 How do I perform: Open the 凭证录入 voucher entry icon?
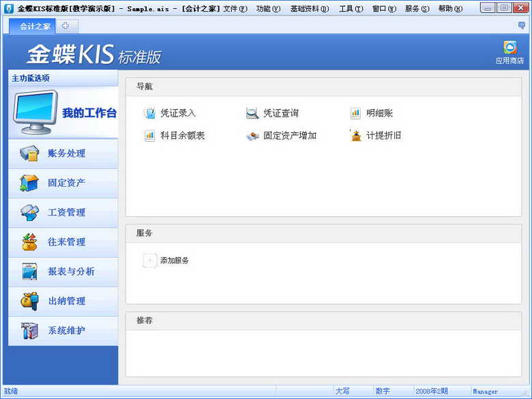[x=149, y=113]
